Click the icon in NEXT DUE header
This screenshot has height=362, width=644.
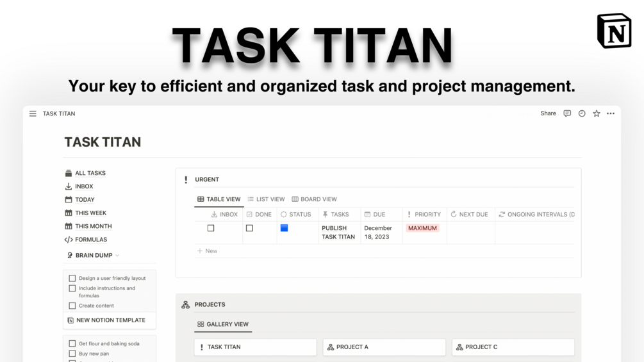[454, 214]
